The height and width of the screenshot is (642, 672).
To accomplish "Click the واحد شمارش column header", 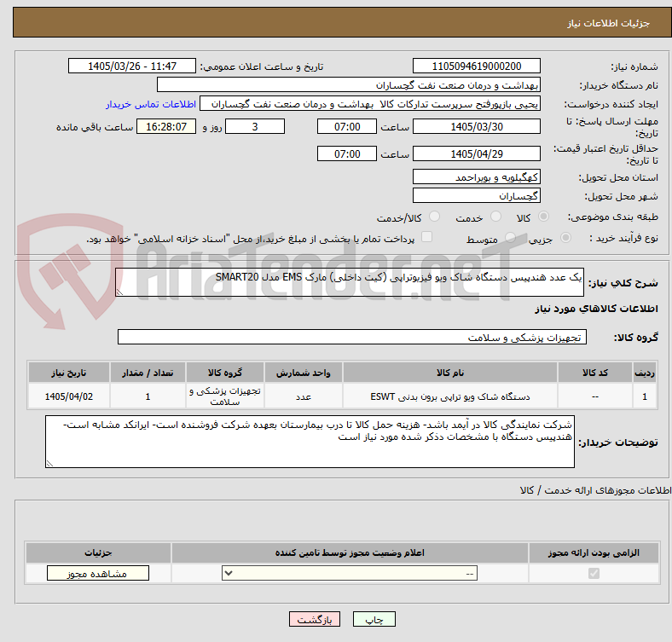I will click(304, 373).
